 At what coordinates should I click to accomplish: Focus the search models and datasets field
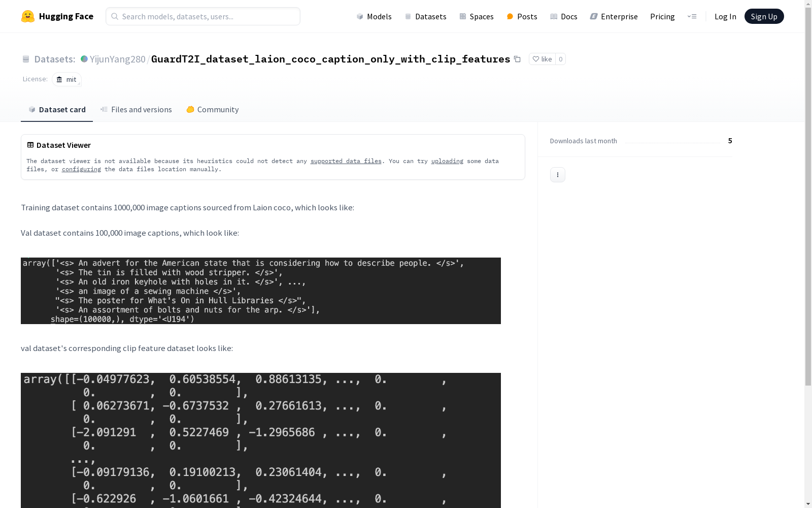point(203,16)
